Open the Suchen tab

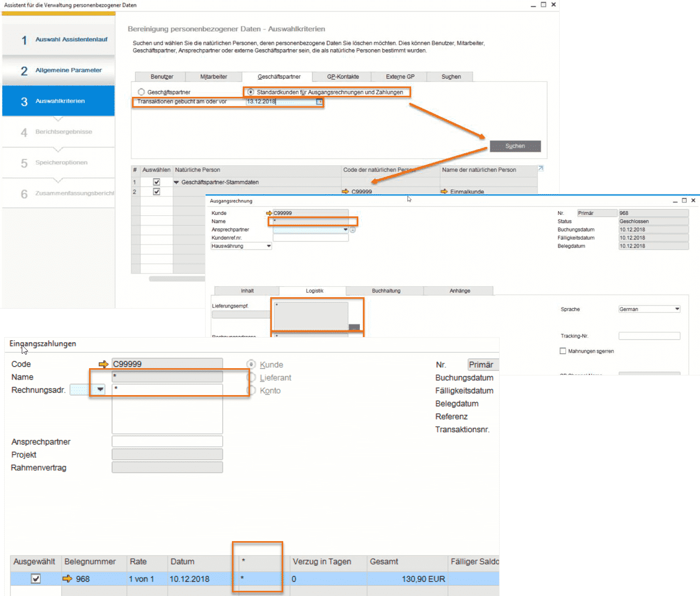(x=451, y=77)
